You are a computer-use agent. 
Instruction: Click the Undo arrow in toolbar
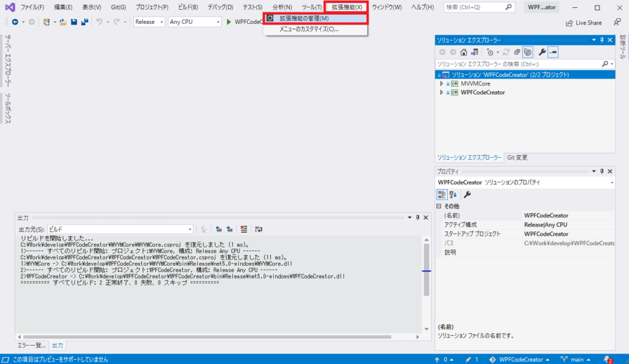pos(99,22)
